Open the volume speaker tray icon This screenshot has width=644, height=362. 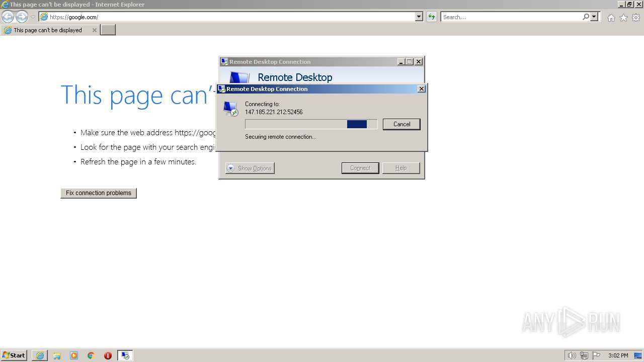[572, 355]
